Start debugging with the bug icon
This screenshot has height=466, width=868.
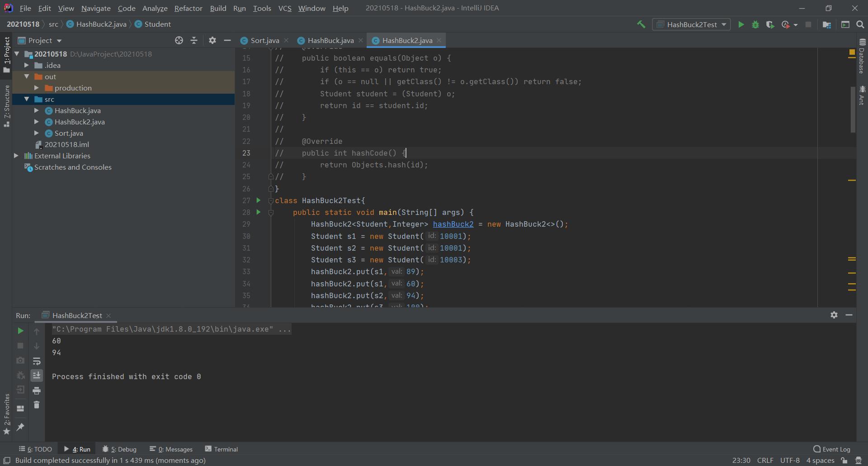(755, 24)
